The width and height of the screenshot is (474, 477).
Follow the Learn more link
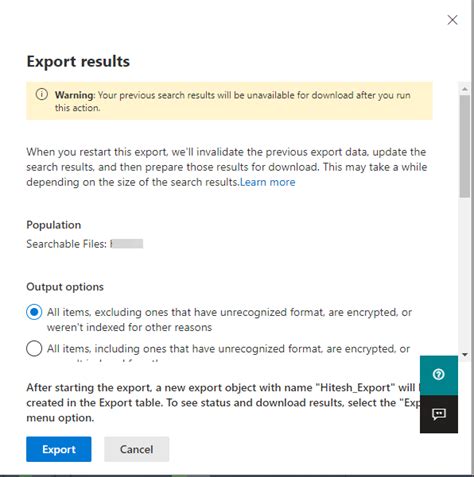[x=267, y=182]
